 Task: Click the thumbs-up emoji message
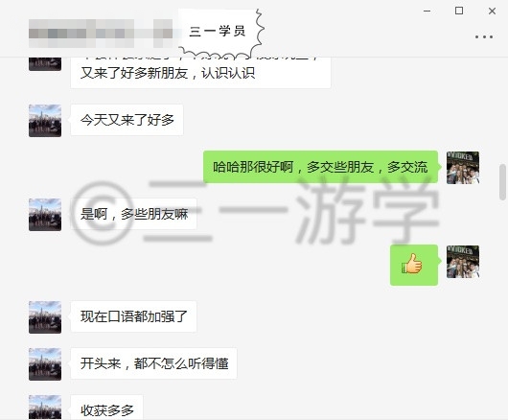[x=414, y=265]
